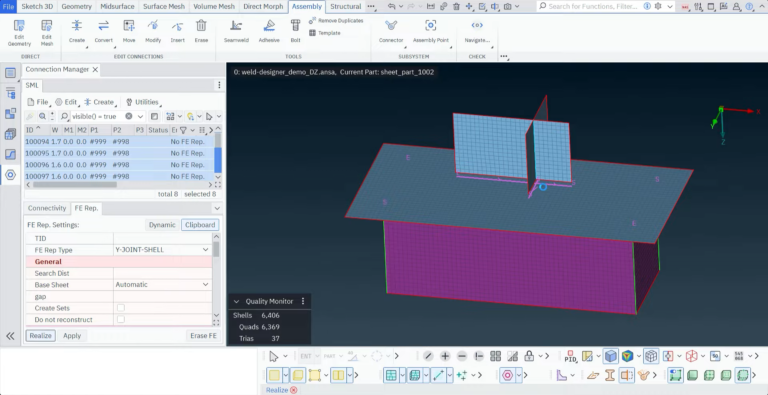
Task: Click Remove Duplicates in Tools group
Action: click(336, 21)
